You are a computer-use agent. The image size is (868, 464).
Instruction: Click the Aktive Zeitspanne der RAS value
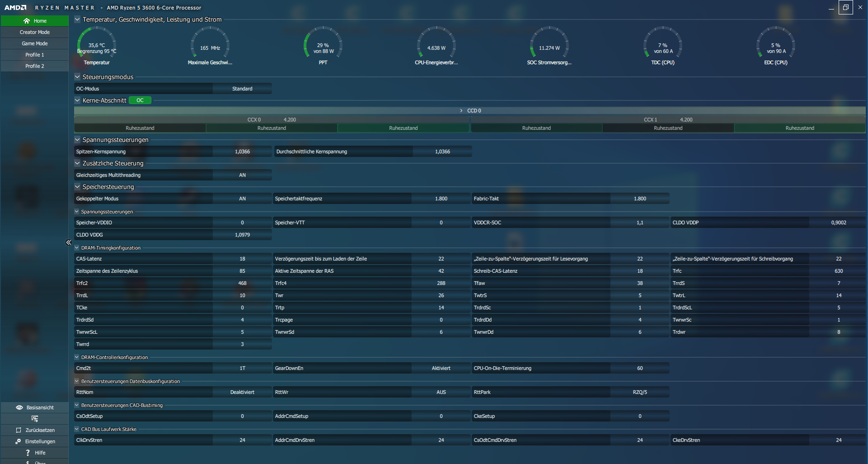[x=441, y=271]
